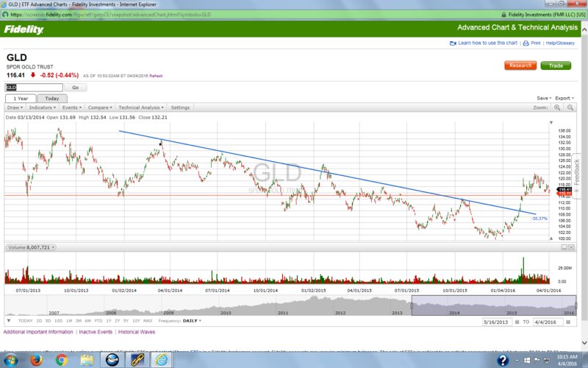Switch to the Today tab

[51, 99]
